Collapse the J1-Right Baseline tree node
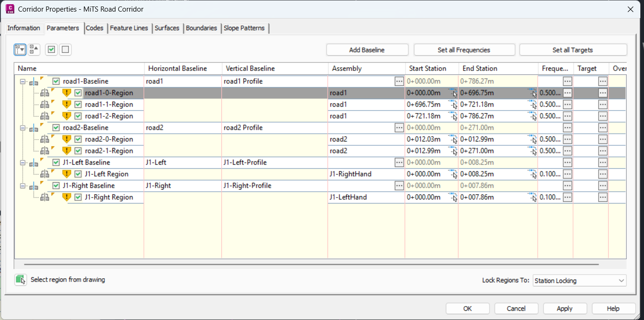 click(x=23, y=186)
